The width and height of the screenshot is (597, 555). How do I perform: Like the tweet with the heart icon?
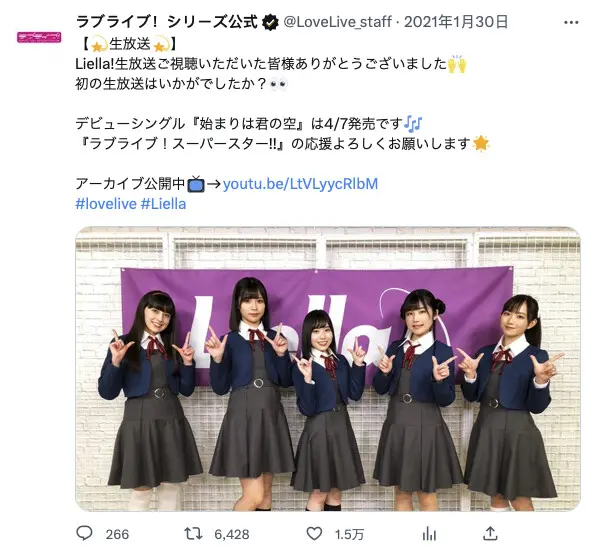314,534
